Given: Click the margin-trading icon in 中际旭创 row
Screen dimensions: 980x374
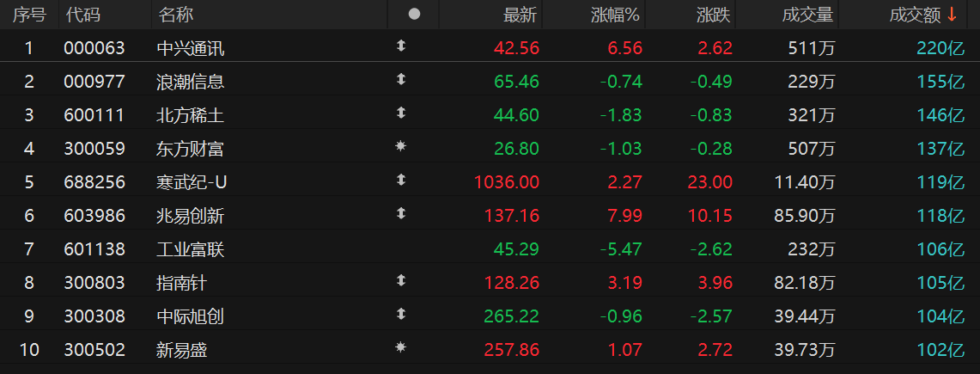Looking at the screenshot, I should click(401, 314).
